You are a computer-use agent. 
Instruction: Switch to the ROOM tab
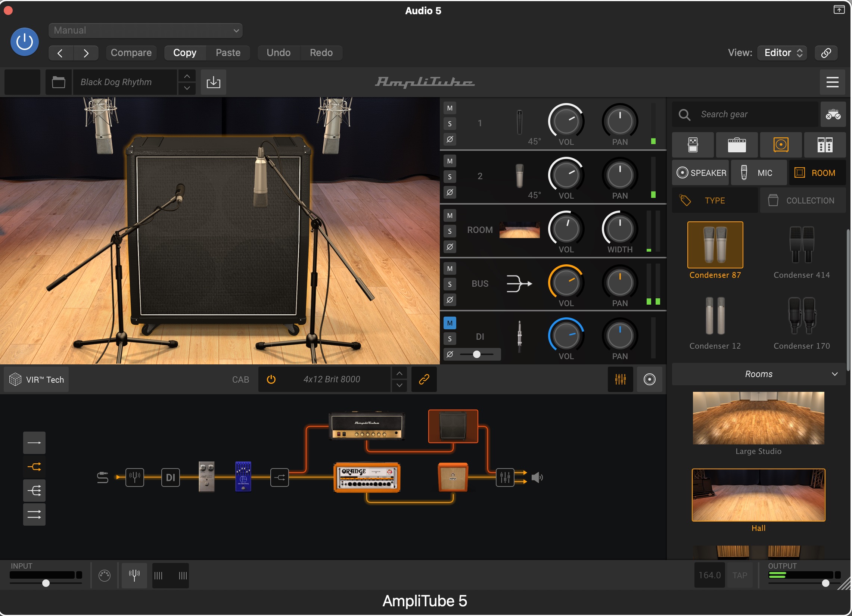tap(817, 173)
